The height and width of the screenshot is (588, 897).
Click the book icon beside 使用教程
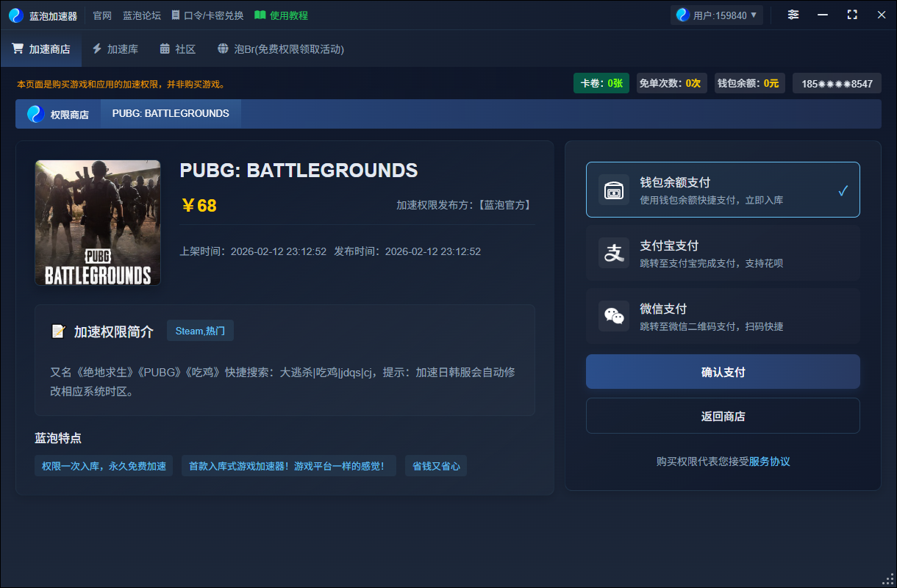tap(260, 15)
